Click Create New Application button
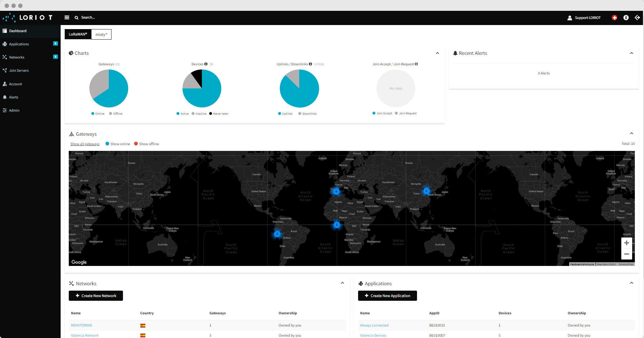 click(388, 296)
